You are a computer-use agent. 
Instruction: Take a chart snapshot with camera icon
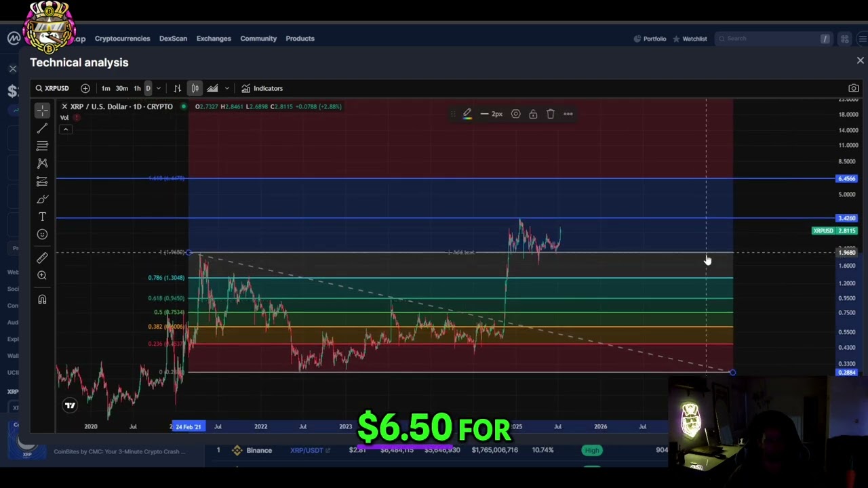[854, 88]
